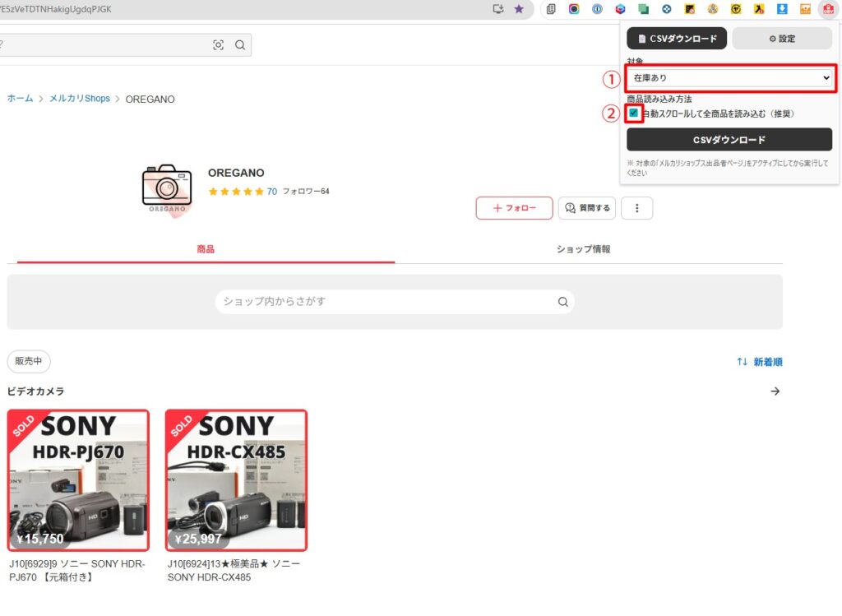Click the purple bookmark star icon
The image size is (842, 616).
[519, 9]
